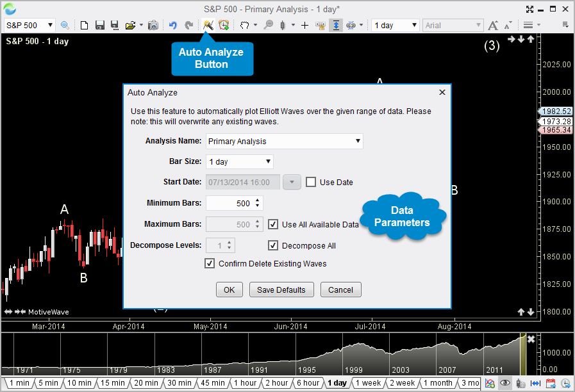575x392 pixels.
Task: Expand the chain link dropdown arrow
Action: 361,25
